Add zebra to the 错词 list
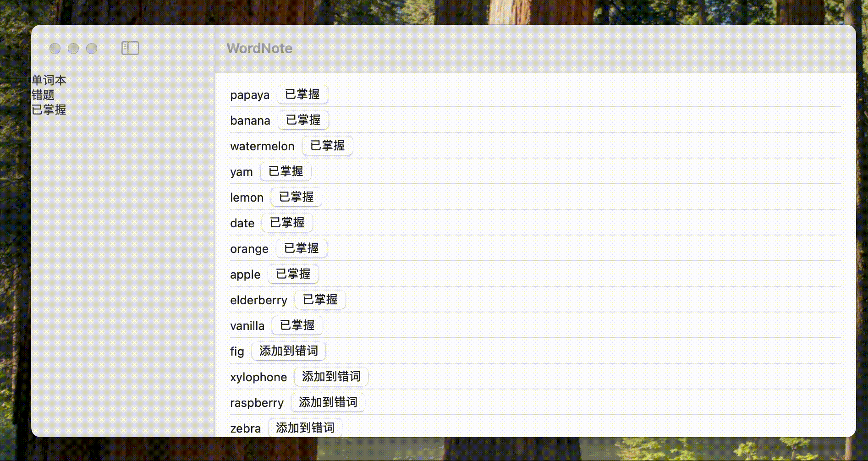This screenshot has height=461, width=868. 305,428
